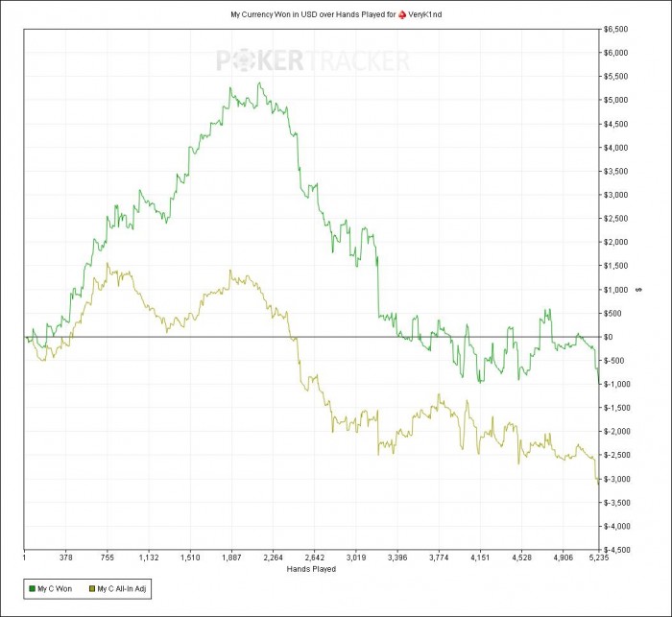Click the 4,528 x-axis tick label
The height and width of the screenshot is (617, 672).
[521, 558]
